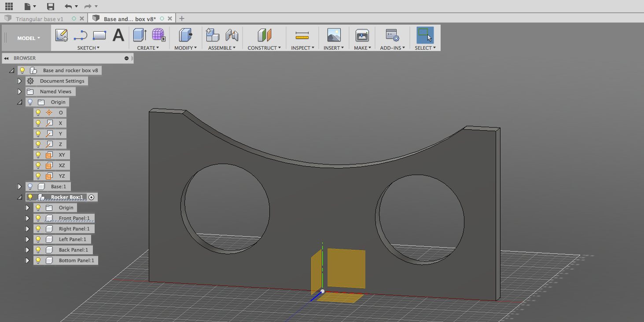The width and height of the screenshot is (644, 322).
Task: Toggle visibility of XY plane
Action: pos(38,155)
